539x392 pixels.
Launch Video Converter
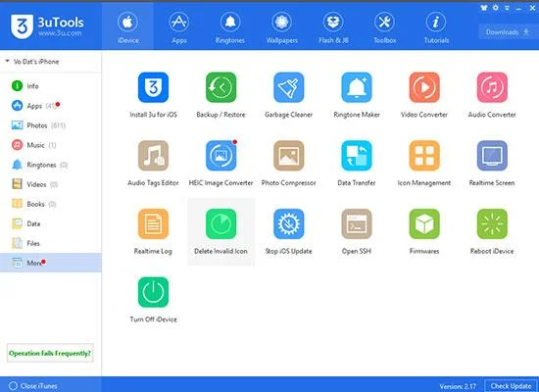424,87
